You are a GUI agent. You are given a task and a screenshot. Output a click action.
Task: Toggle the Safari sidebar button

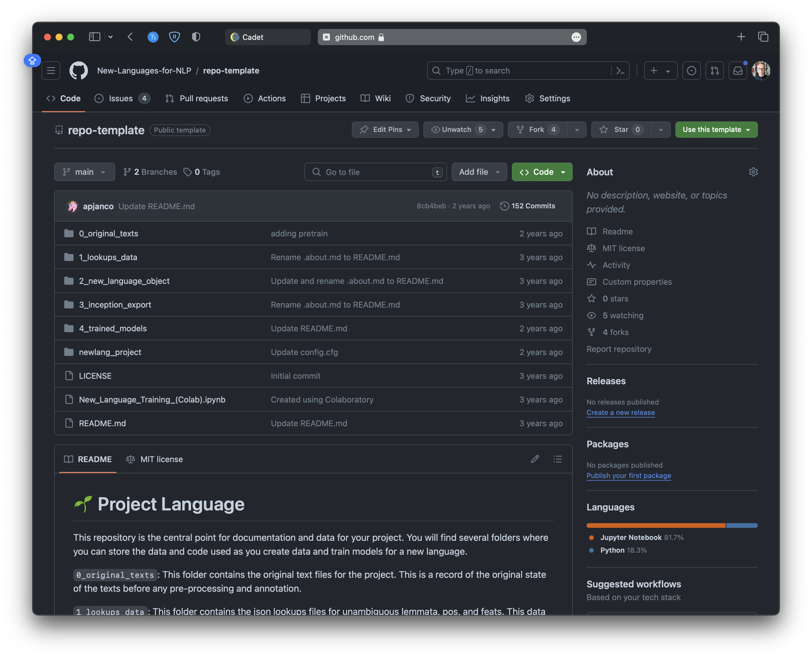pyautogui.click(x=94, y=37)
